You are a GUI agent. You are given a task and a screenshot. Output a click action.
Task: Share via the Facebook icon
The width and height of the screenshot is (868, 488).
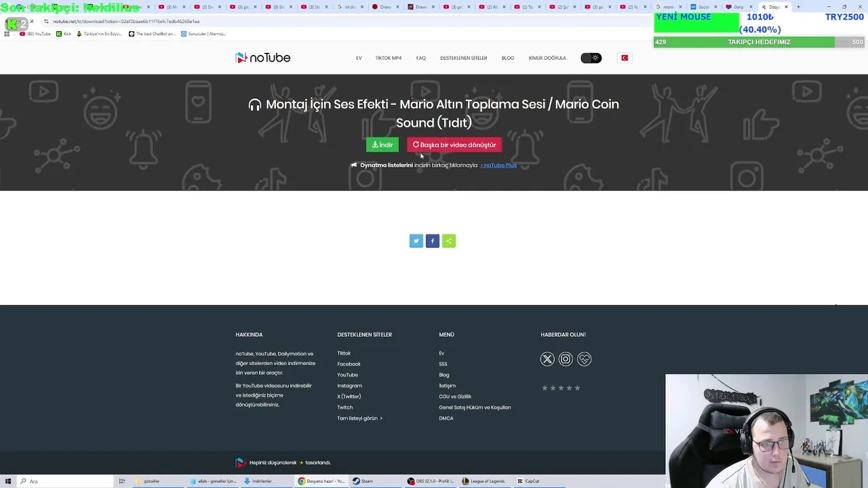click(433, 241)
